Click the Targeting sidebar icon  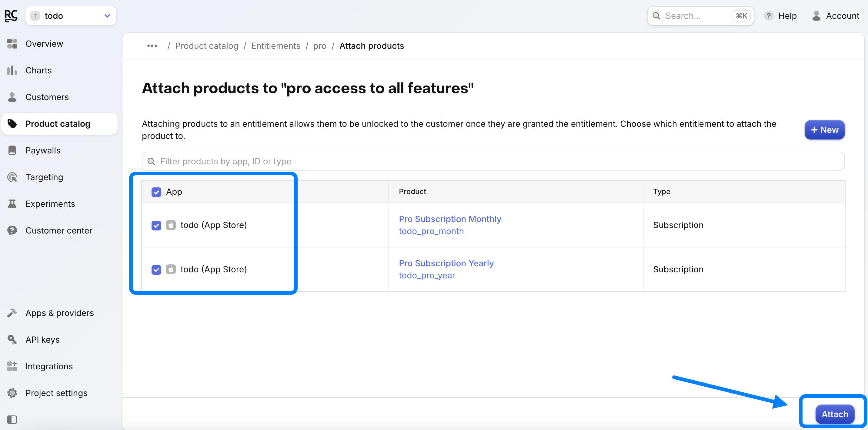pyautogui.click(x=12, y=177)
